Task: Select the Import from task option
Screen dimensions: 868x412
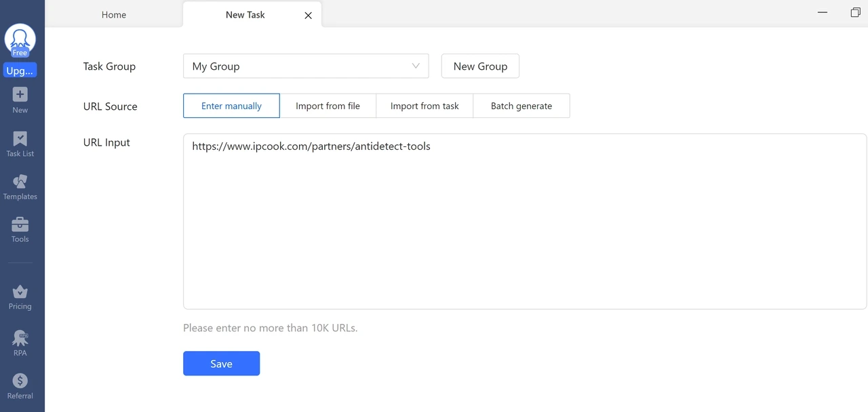Action: 424,106
